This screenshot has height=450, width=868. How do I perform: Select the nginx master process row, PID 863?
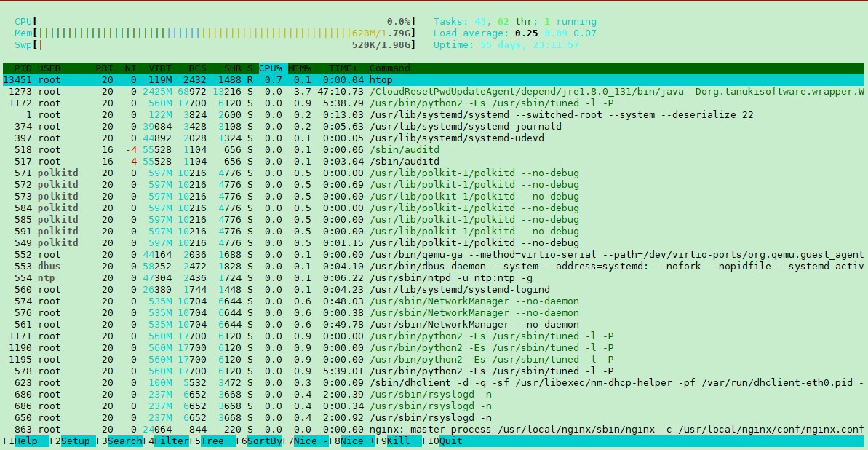434,429
